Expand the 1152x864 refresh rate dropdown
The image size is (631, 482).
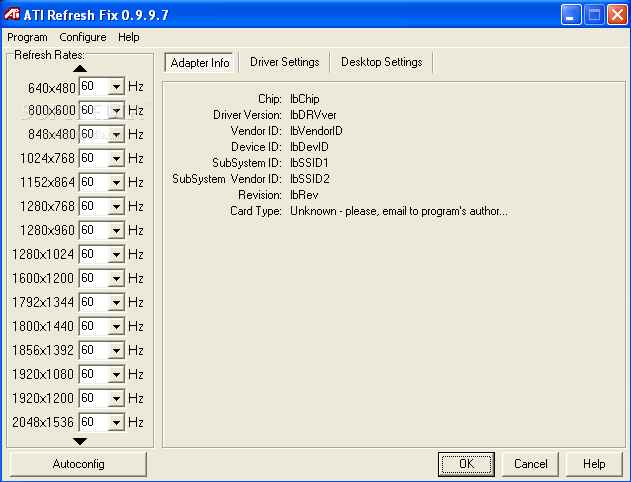click(116, 182)
